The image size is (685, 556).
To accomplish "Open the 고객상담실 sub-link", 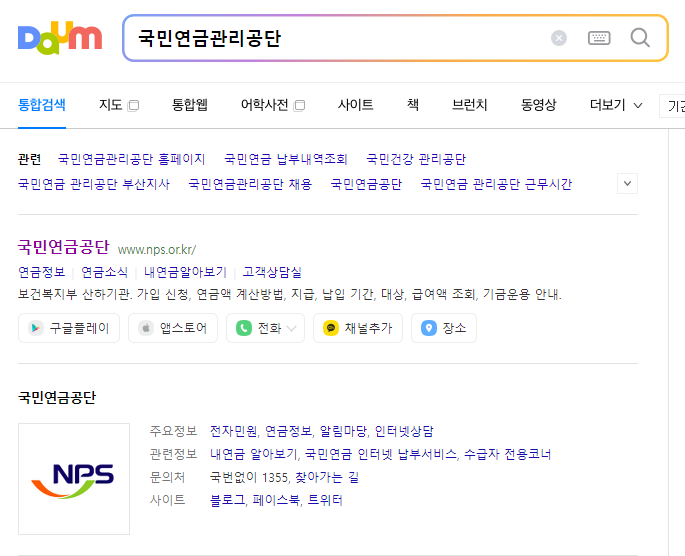I will pyautogui.click(x=272, y=272).
